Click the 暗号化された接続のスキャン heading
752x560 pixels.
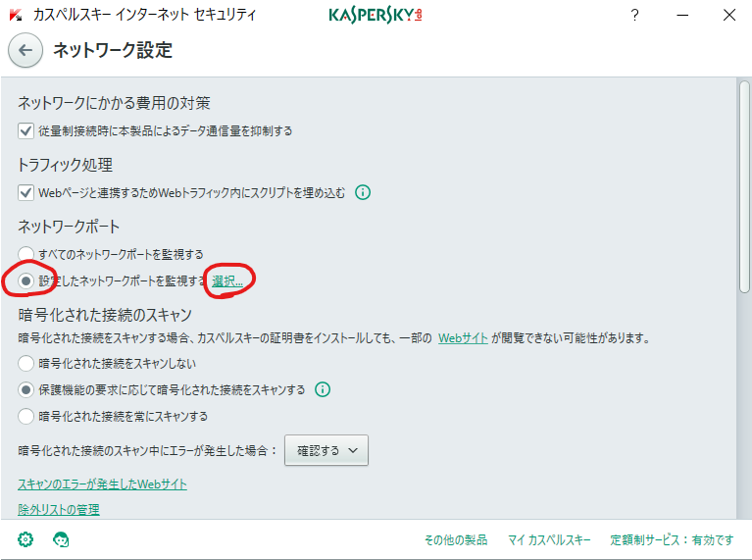(x=105, y=315)
